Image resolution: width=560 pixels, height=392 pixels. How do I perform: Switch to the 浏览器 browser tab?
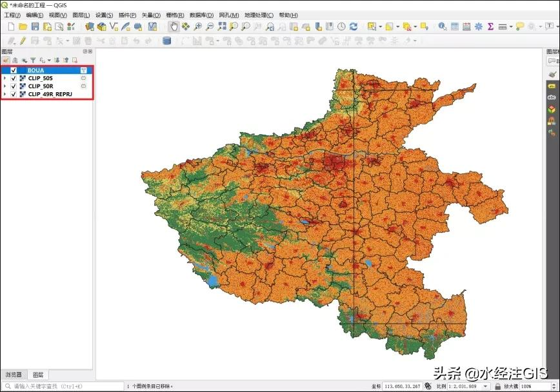tap(14, 375)
